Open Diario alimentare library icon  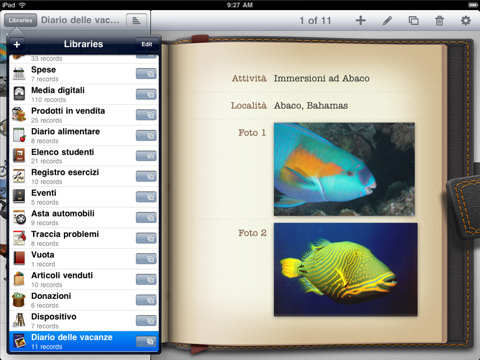(x=19, y=136)
